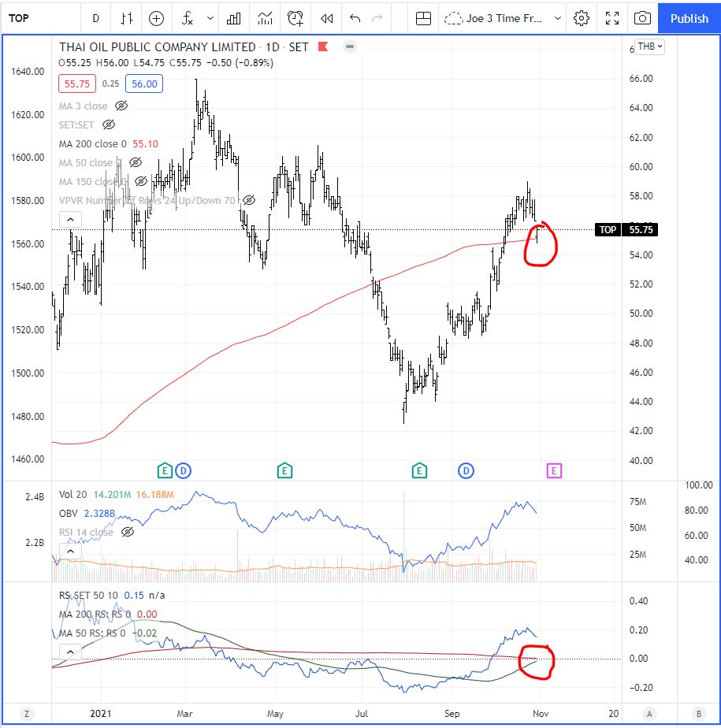Click the compare or add symbol plus icon

(156, 18)
